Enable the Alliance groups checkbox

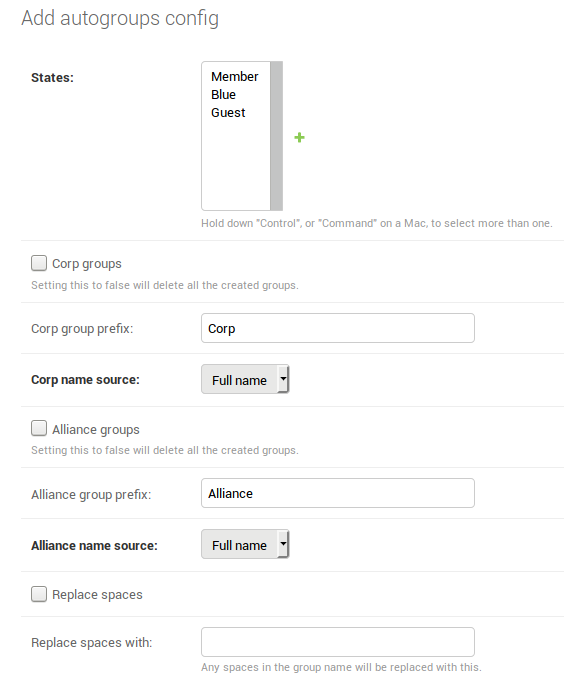(39, 428)
